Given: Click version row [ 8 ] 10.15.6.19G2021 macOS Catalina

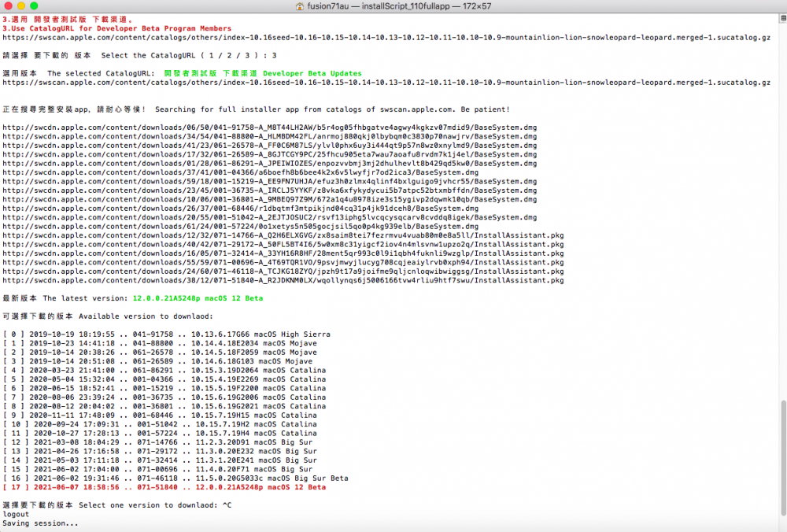Looking at the screenshot, I should click(x=164, y=407).
